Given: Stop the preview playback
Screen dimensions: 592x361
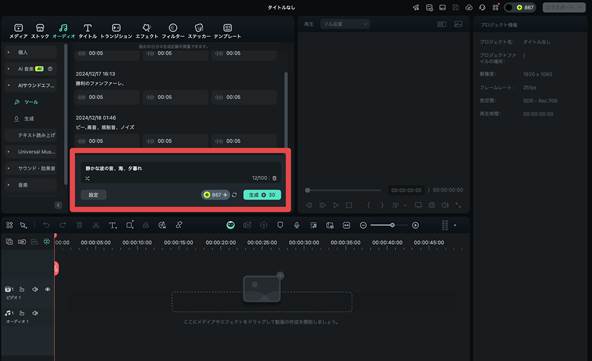Looking at the screenshot, I should (x=349, y=205).
